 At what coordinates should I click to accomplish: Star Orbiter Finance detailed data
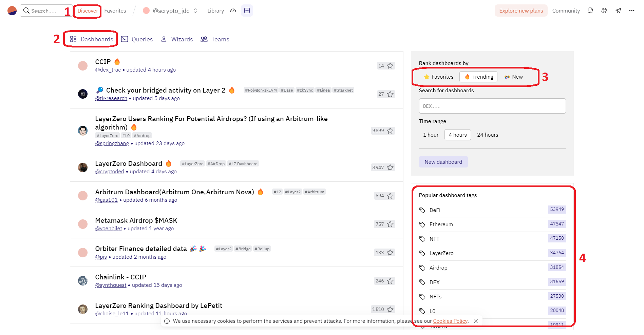click(x=390, y=253)
